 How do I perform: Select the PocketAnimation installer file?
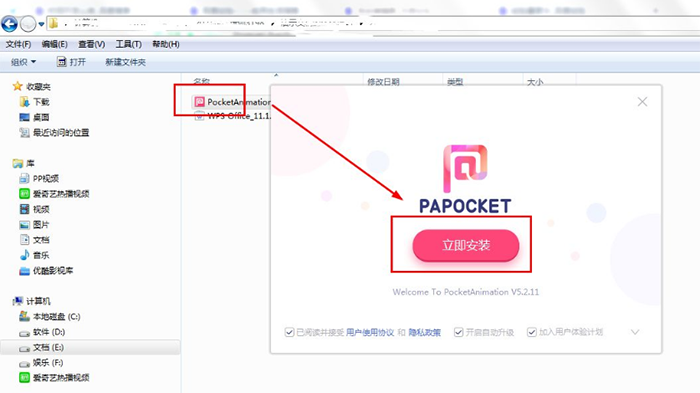[232, 102]
